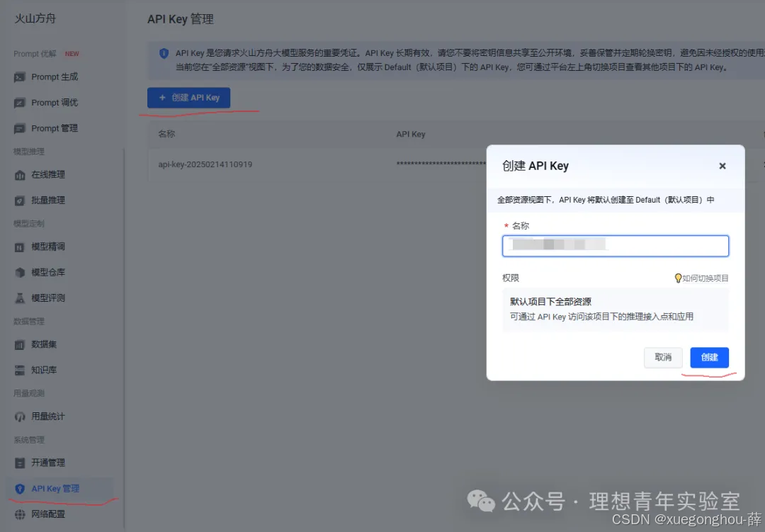Image resolution: width=765 pixels, height=532 pixels.
Task: Click the 默认项目下全部资源 permission box
Action: (616, 310)
